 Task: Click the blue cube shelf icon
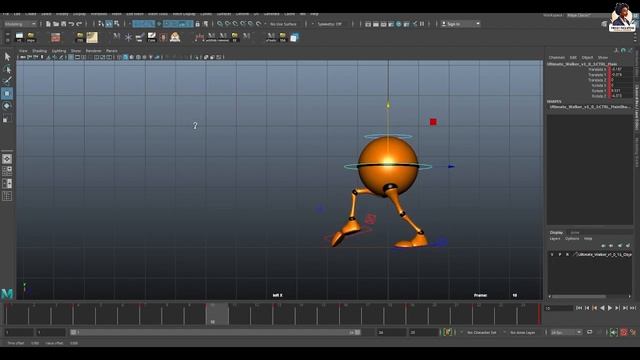(294, 38)
